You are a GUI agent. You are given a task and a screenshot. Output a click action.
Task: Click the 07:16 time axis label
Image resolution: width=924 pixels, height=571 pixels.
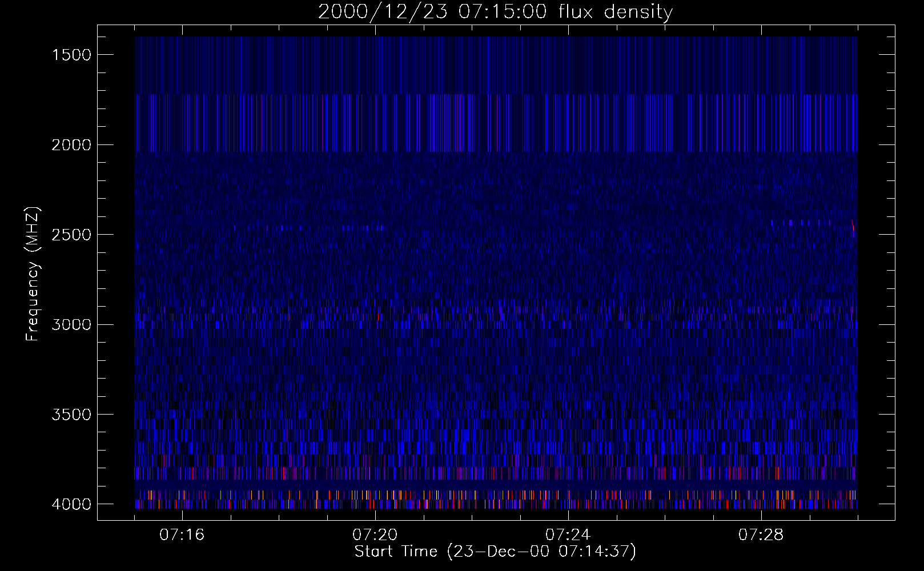coord(182,535)
